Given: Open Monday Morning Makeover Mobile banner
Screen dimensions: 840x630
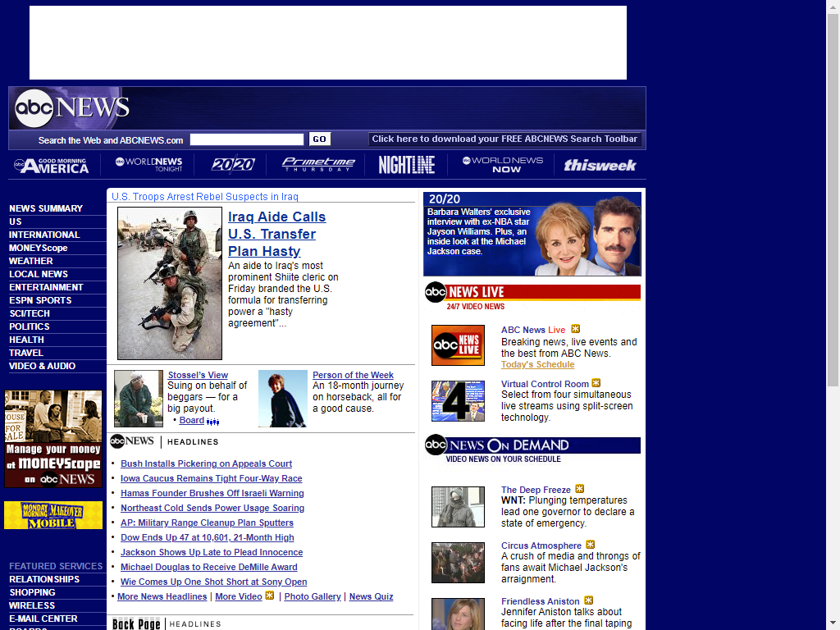Looking at the screenshot, I should click(x=53, y=515).
